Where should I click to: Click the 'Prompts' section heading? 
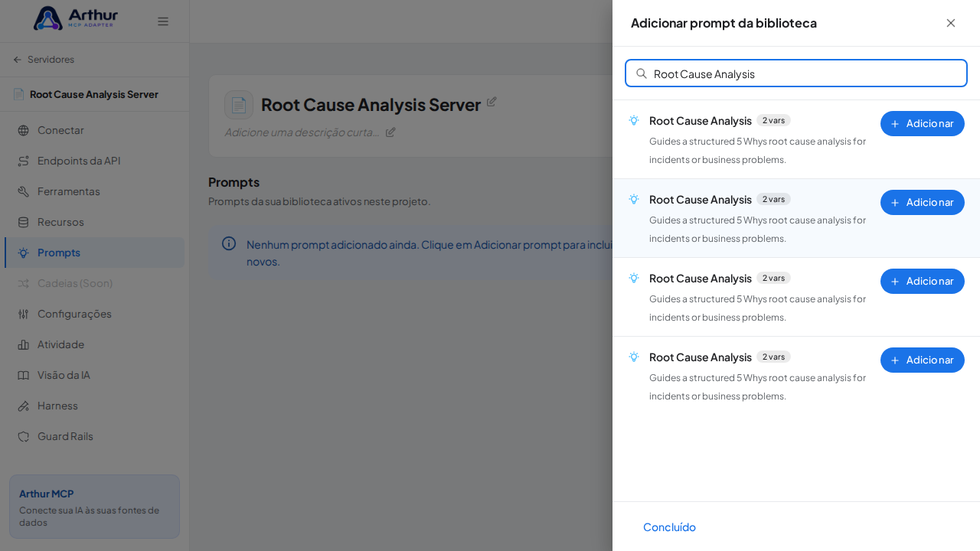[234, 182]
